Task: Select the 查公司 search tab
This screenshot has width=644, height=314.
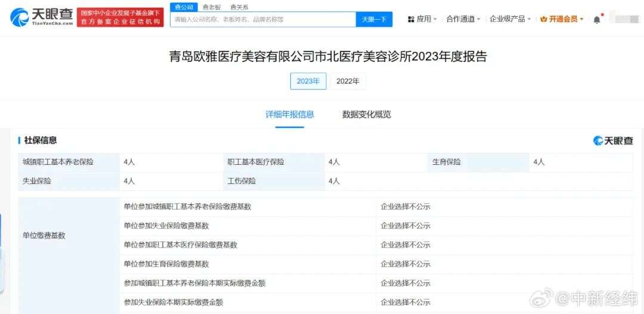Action: click(x=184, y=7)
